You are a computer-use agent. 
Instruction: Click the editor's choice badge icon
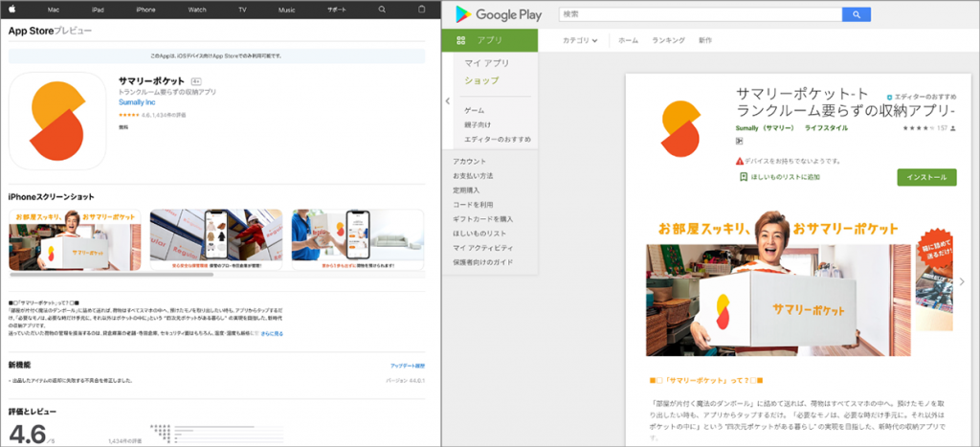click(x=889, y=97)
